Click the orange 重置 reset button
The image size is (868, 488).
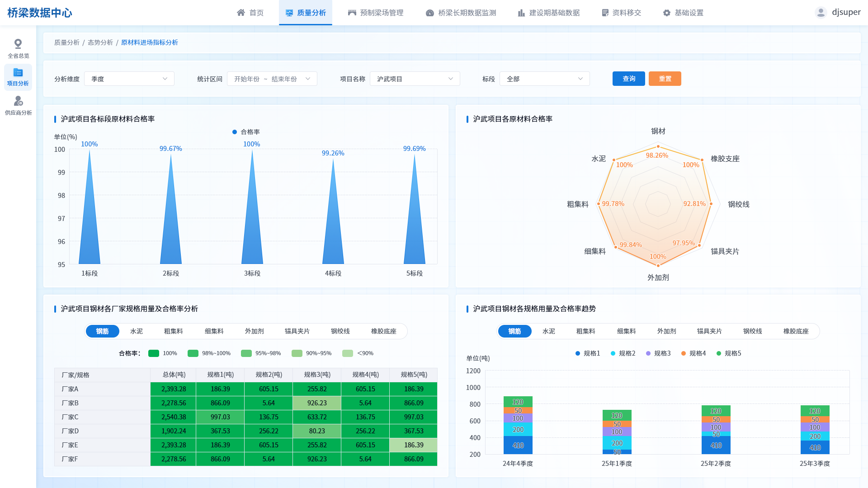pos(665,79)
